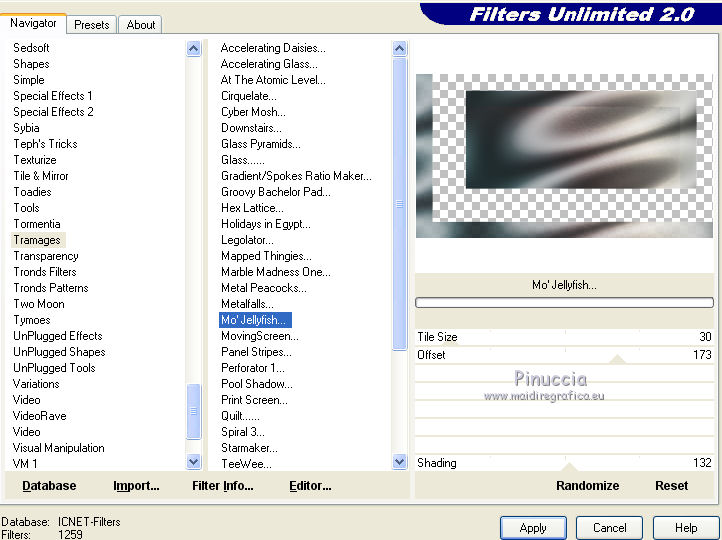
Task: Adjust the Offset slider
Action: pos(565,355)
